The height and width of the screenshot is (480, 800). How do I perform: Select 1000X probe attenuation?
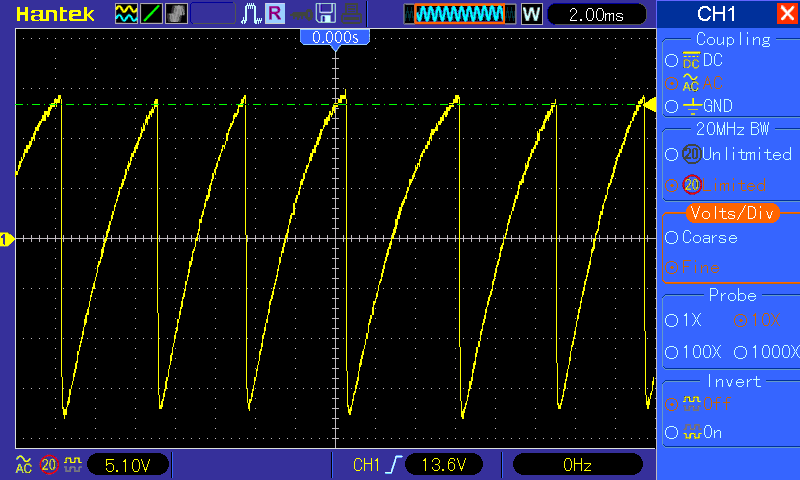(x=766, y=352)
